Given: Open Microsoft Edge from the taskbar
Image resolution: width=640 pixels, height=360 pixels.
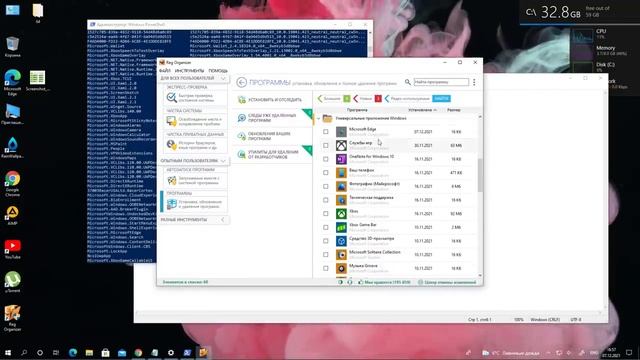Looking at the screenshot, I should click(73, 353).
